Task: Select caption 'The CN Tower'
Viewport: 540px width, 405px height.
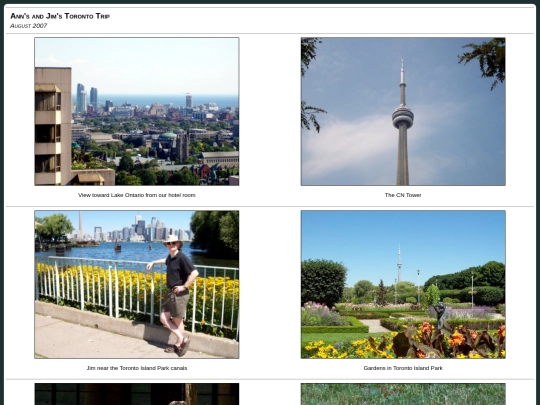Action: tap(403, 195)
